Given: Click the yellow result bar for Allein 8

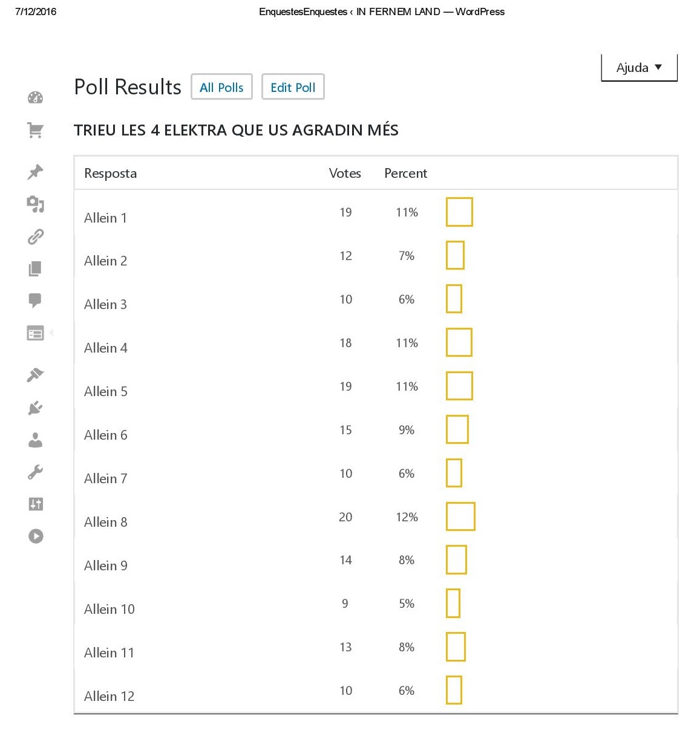Looking at the screenshot, I should coord(460,516).
